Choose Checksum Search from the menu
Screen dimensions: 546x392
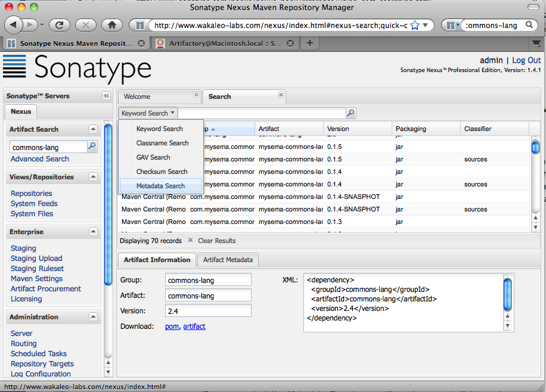pos(162,172)
